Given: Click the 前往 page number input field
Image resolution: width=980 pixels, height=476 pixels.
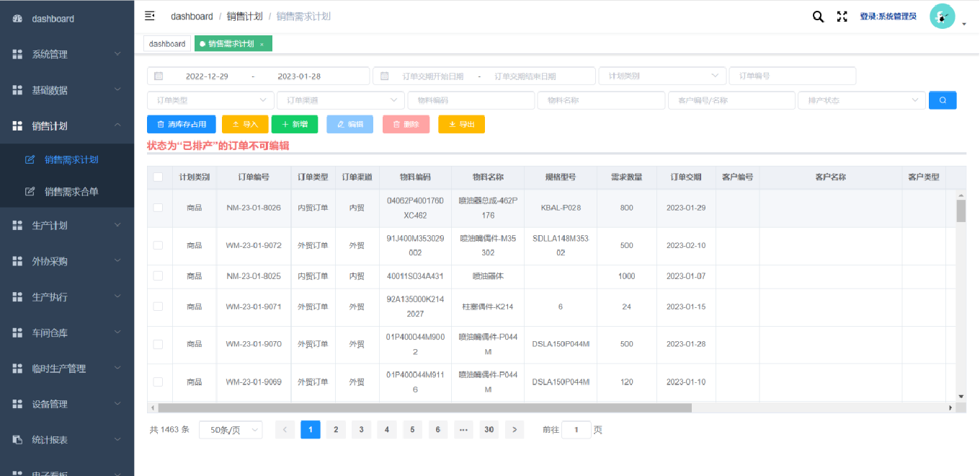Looking at the screenshot, I should [576, 429].
